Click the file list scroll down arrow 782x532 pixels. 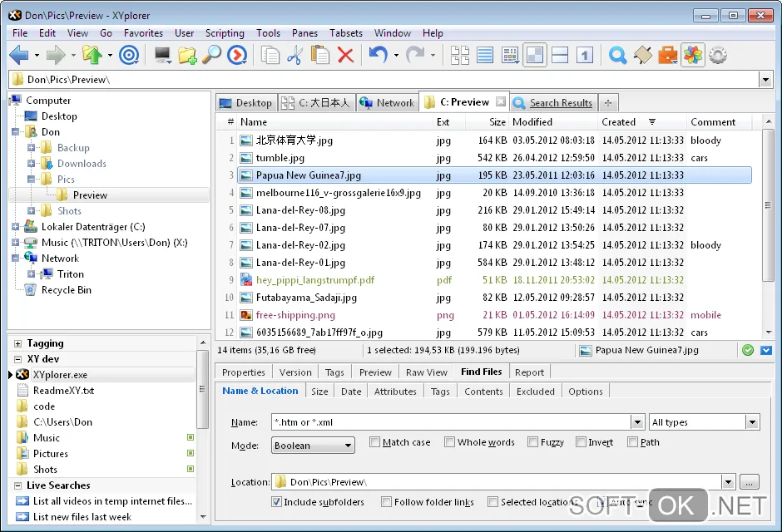click(x=768, y=332)
